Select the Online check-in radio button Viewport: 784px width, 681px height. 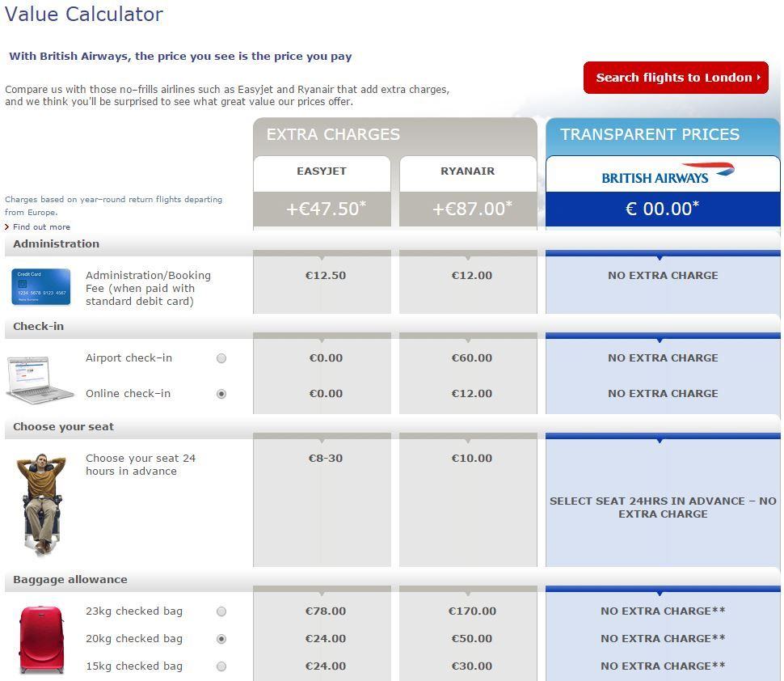pos(221,394)
